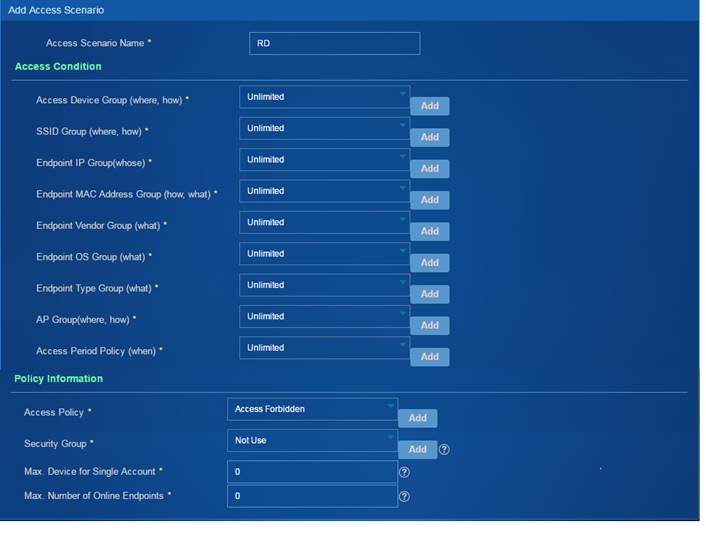Click Add beside AP Group
Screen dimensions: 706x546
[x=430, y=325]
